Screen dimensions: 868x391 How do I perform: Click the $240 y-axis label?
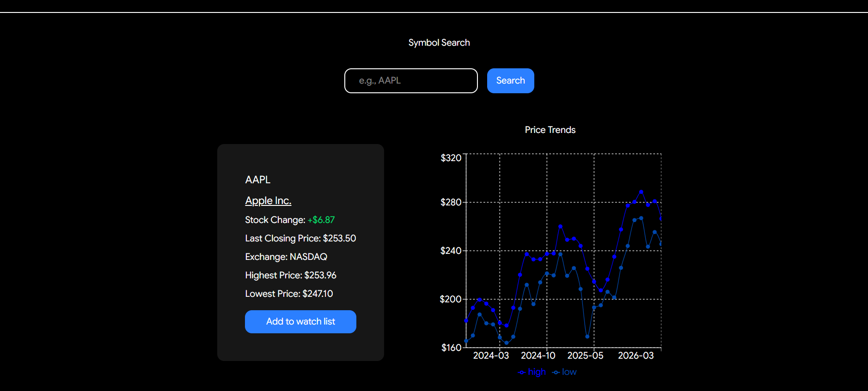tap(451, 251)
